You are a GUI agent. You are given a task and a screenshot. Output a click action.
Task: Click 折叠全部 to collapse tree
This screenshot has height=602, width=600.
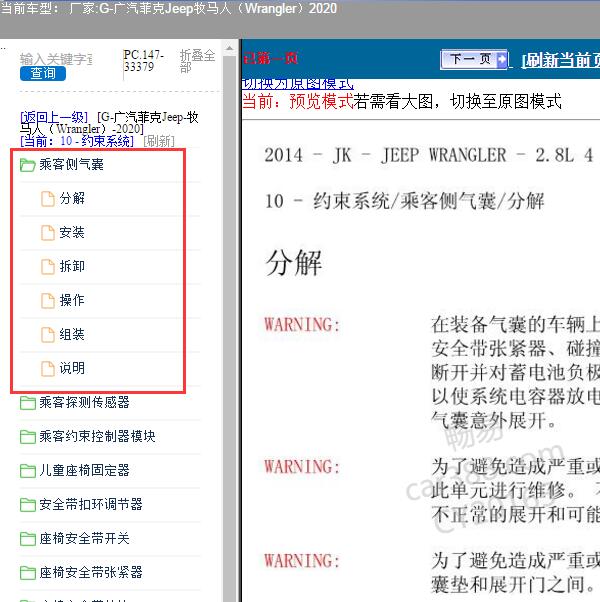click(x=197, y=61)
